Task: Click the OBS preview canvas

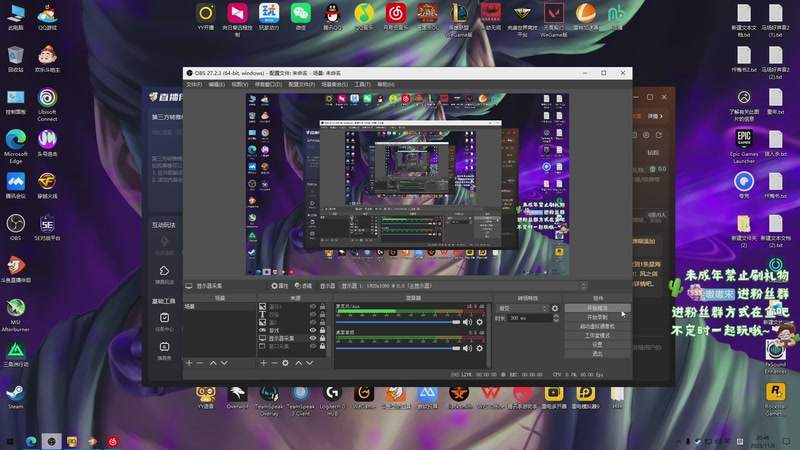Action: click(x=407, y=184)
